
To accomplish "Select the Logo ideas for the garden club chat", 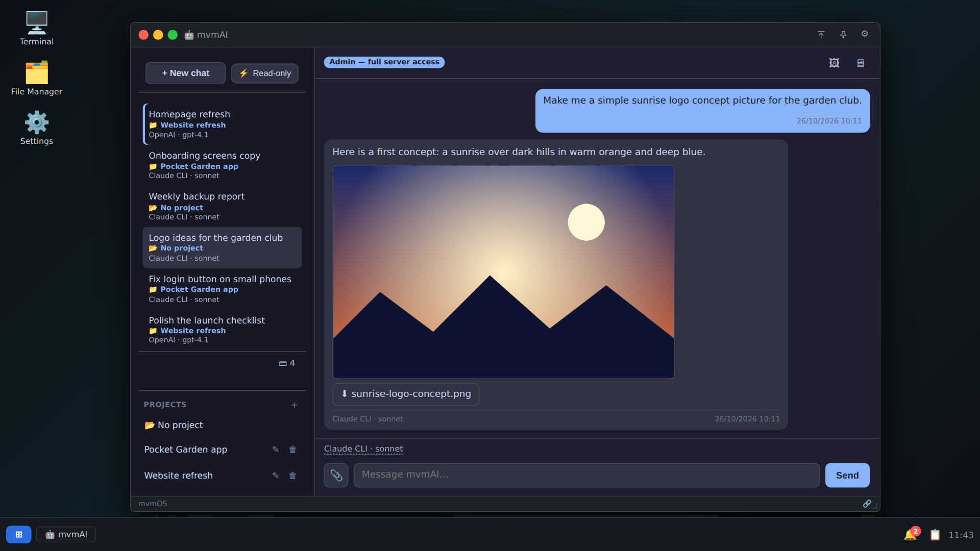I will coord(222,247).
